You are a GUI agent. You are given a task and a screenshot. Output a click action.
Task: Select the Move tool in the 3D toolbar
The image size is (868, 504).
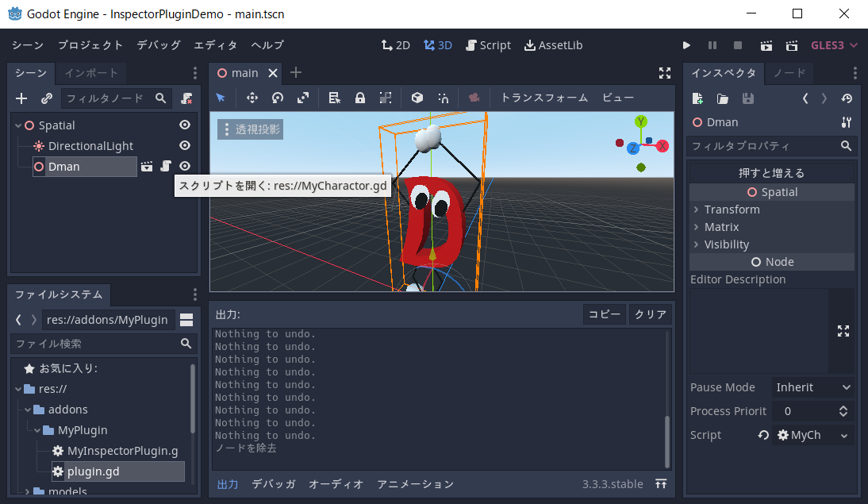[x=252, y=98]
